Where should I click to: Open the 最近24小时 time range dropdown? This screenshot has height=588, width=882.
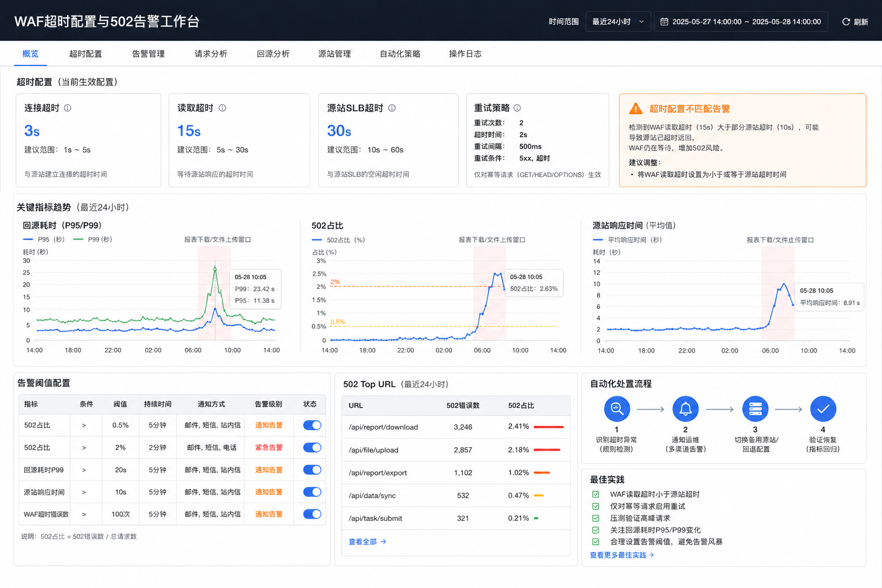tap(618, 22)
